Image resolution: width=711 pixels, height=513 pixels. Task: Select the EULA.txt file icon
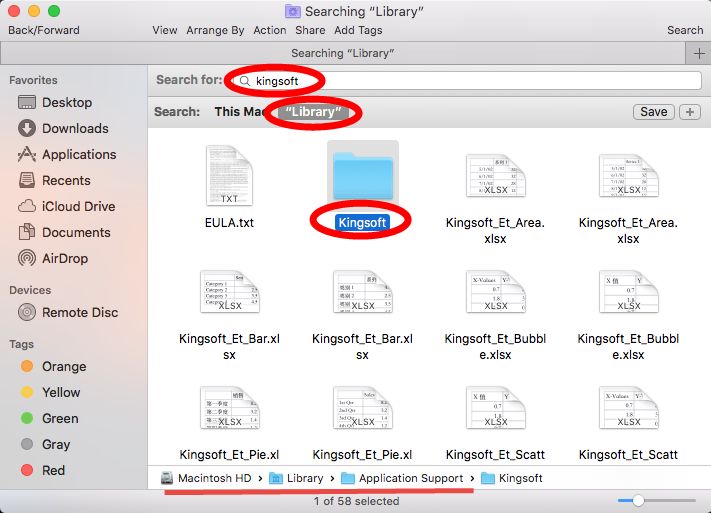coord(229,176)
